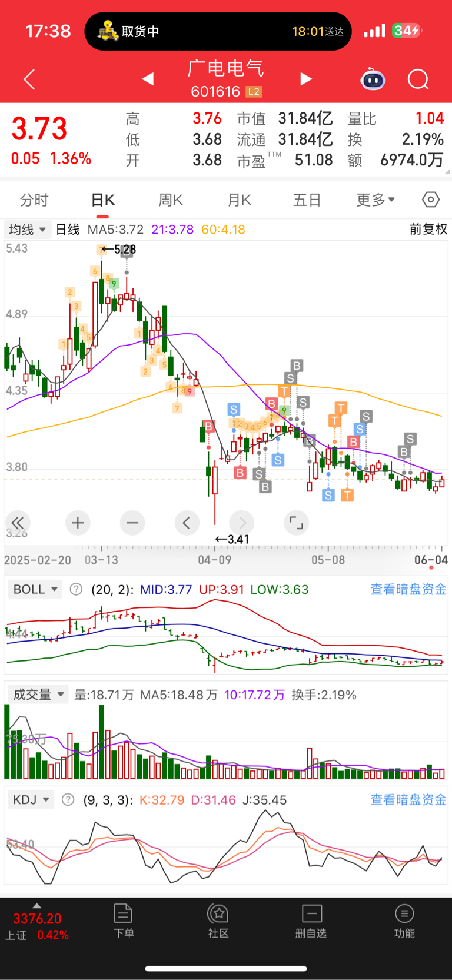Tap the 市值 31.84亿 value
452x980 pixels.
pos(305,119)
